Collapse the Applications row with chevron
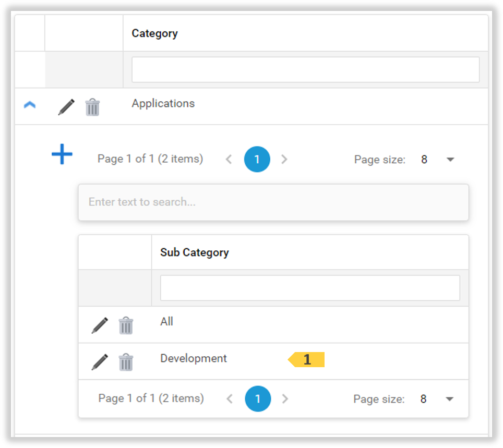 [30, 105]
